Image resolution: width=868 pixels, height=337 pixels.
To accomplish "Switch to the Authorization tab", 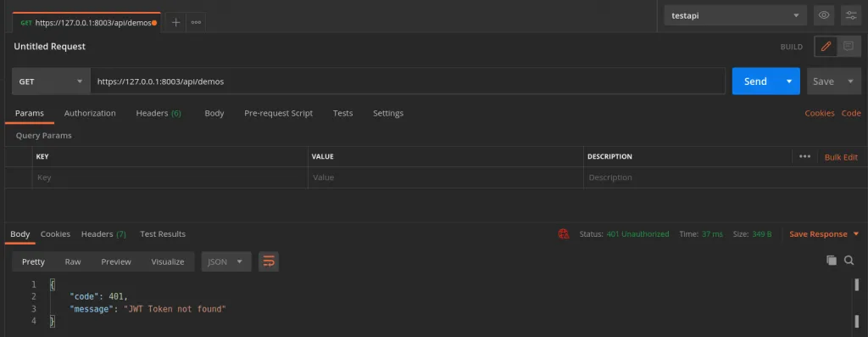I will pos(90,113).
